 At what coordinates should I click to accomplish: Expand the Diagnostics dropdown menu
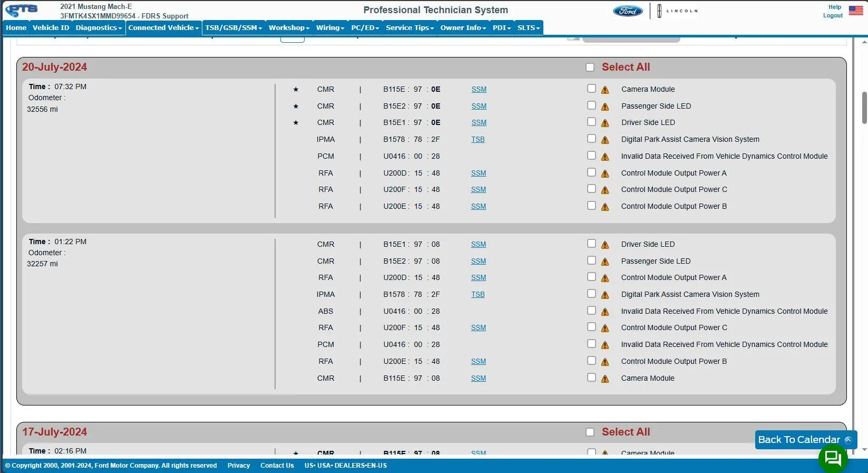99,28
